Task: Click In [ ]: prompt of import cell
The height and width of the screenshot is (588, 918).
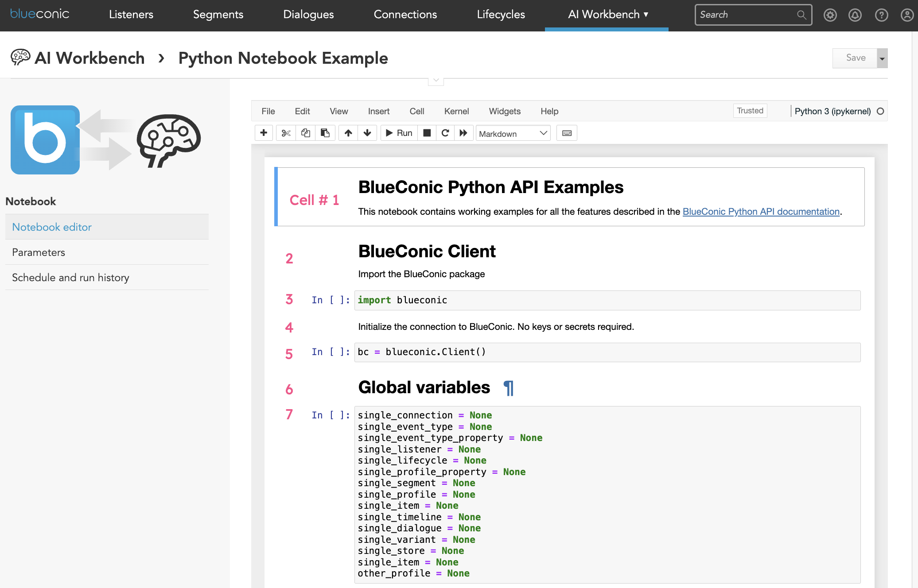Action: [331, 300]
